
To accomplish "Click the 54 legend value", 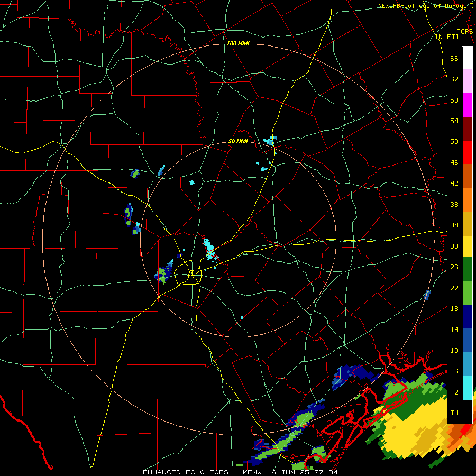I will tap(454, 121).
